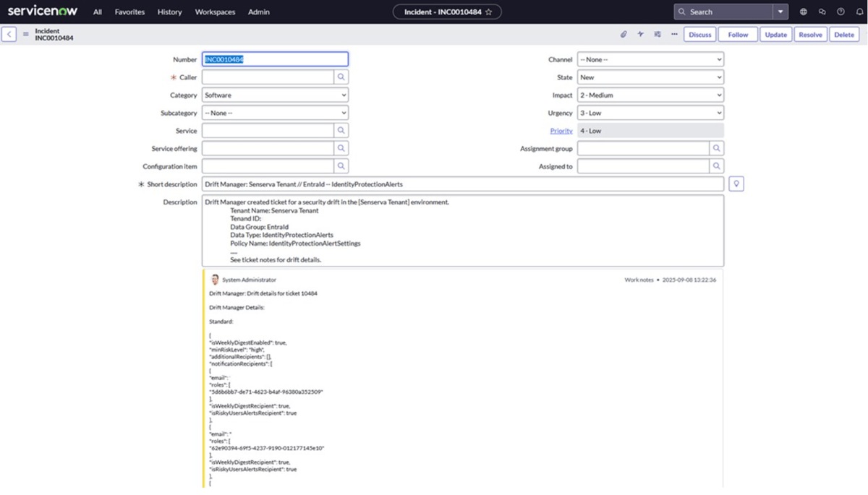Open the Impact dropdown
Viewport: 868px width, 495px height.
click(650, 95)
